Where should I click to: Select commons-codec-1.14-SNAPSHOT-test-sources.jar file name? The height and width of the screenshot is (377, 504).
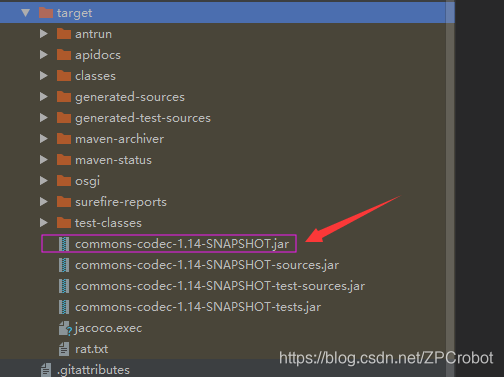[220, 286]
